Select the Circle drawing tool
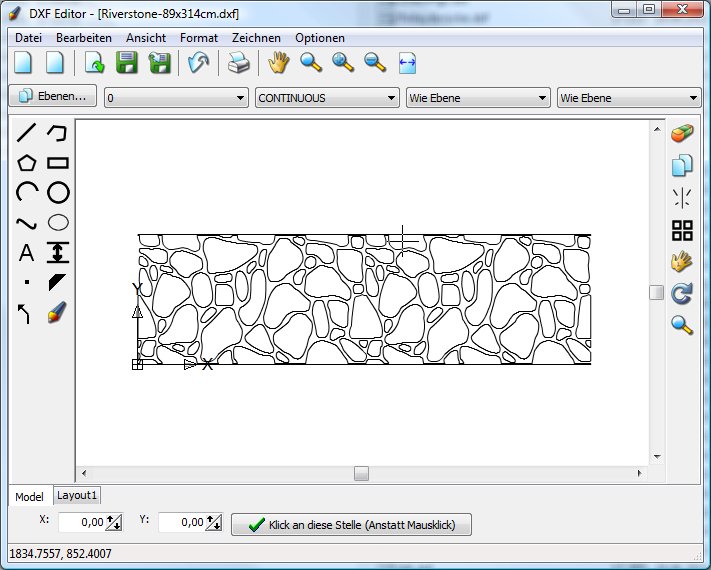 [x=59, y=192]
